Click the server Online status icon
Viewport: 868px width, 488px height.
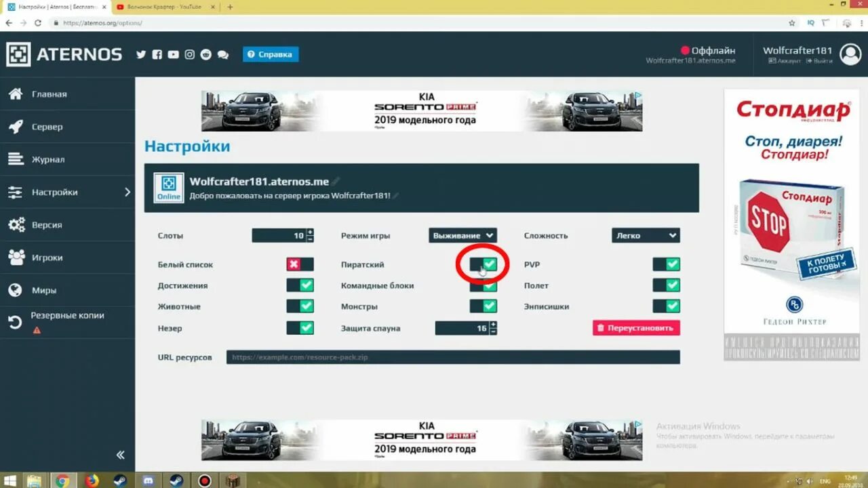[x=169, y=187]
